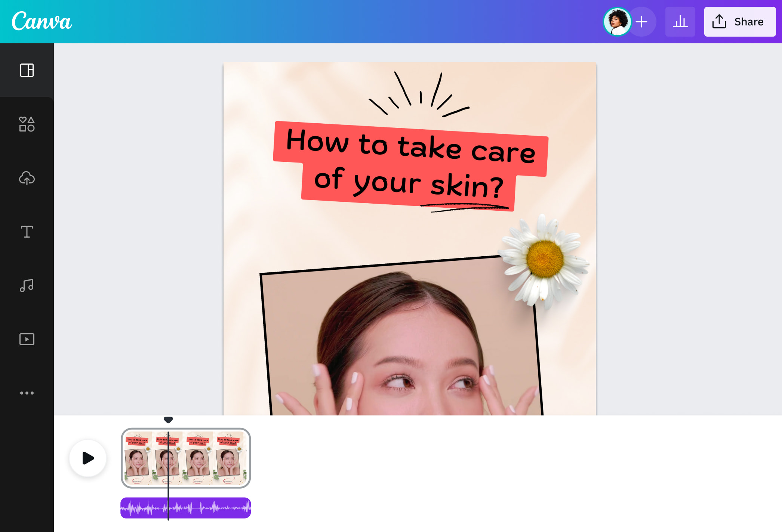Go to Canva home via logo
The image size is (782, 532).
[x=41, y=21]
